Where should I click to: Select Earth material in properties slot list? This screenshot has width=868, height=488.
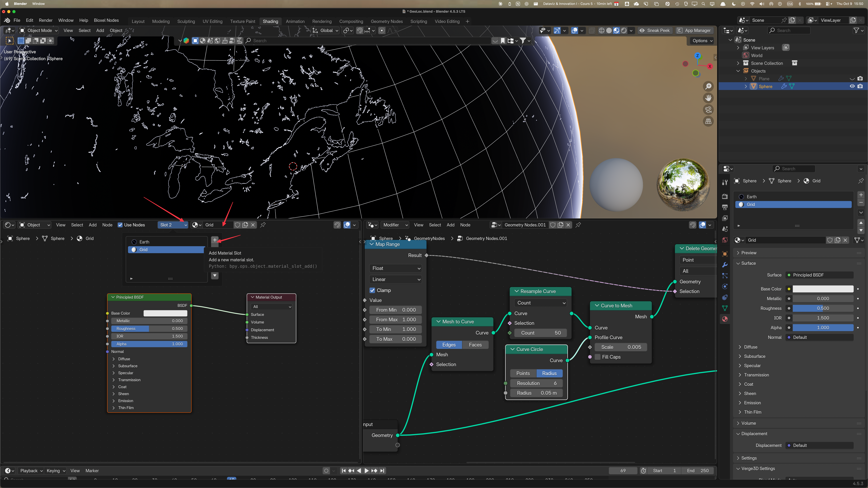tap(793, 197)
